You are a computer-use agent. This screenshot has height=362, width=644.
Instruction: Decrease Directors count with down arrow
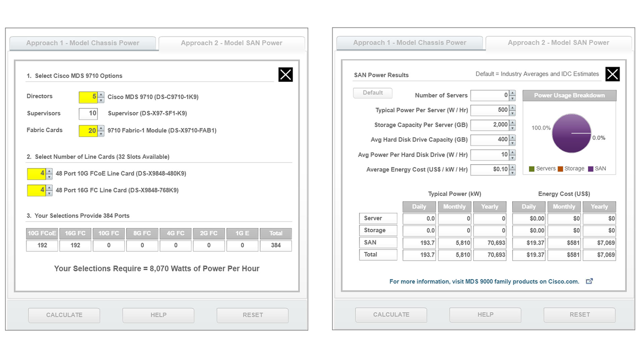point(101,100)
